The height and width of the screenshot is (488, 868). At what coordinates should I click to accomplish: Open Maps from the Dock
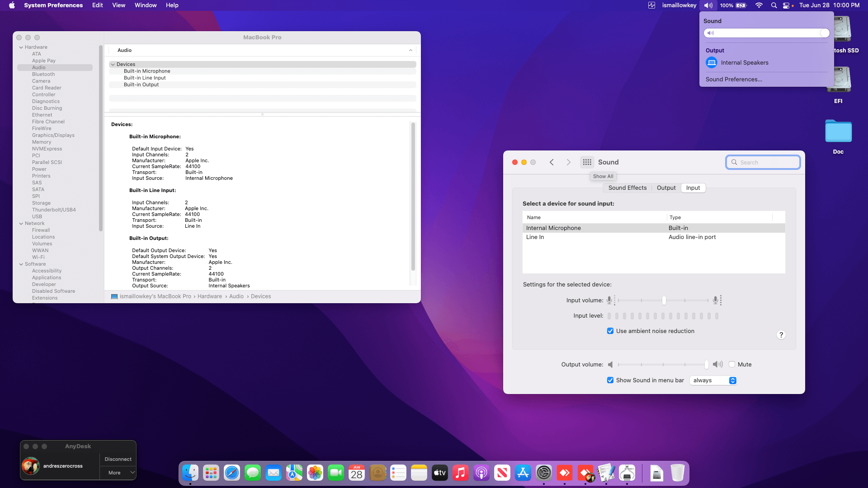294,473
